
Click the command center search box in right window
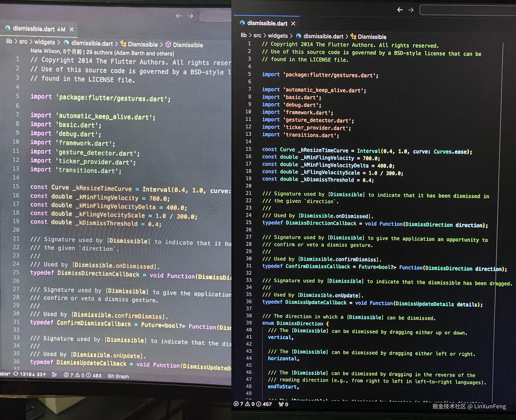467,10
